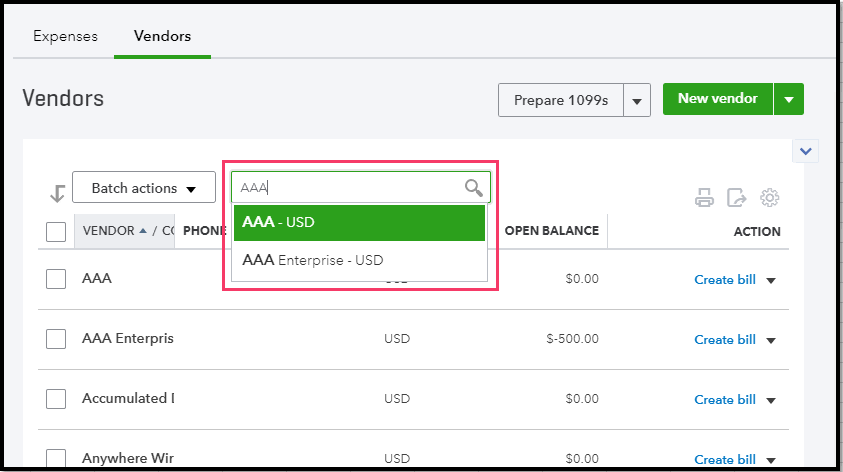Switch to the Expenses tab
This screenshot has width=843, height=472.
coord(65,36)
